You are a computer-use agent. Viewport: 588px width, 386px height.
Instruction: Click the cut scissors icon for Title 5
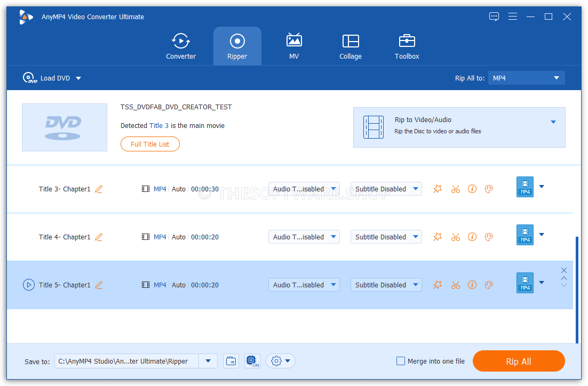tap(456, 285)
